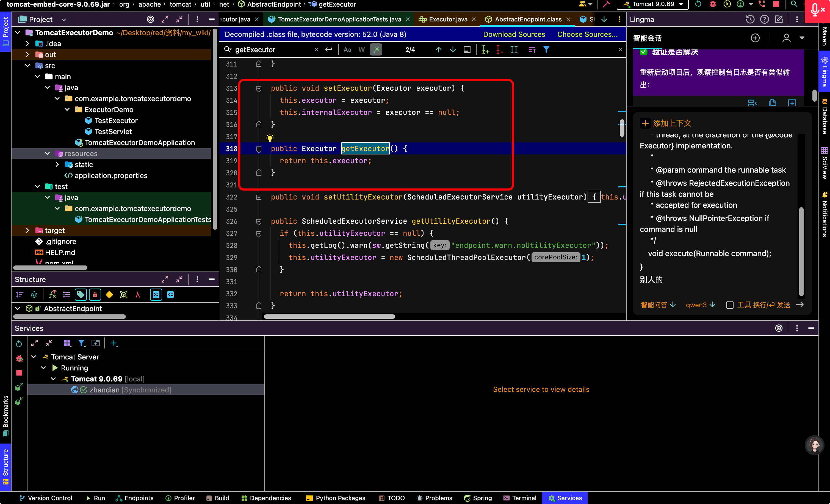Screen dimensions: 830x504
Task: Collapse all in Project panel
Action: [179, 20]
